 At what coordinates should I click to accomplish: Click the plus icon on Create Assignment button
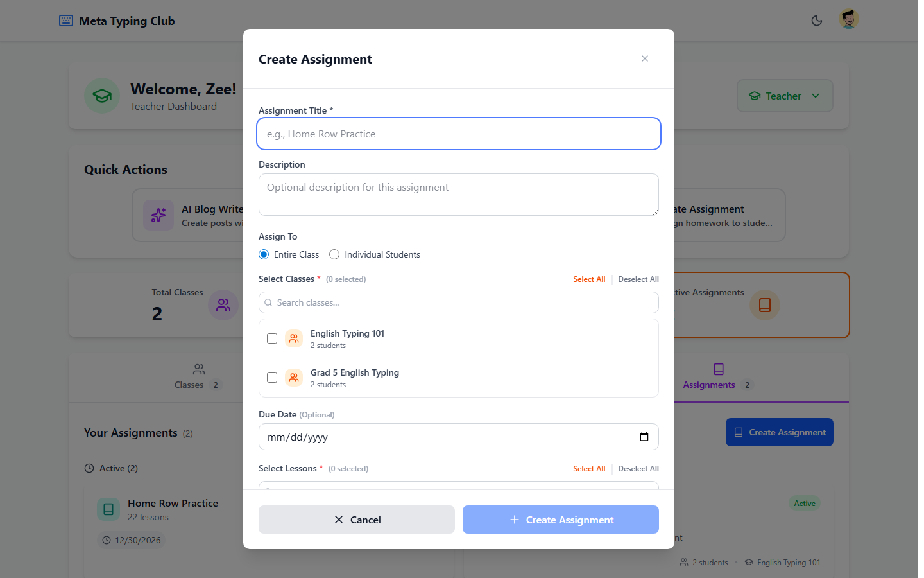[515, 520]
